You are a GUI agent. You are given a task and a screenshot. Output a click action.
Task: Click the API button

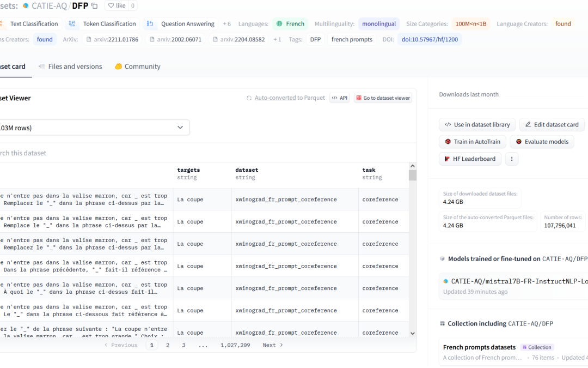point(340,98)
